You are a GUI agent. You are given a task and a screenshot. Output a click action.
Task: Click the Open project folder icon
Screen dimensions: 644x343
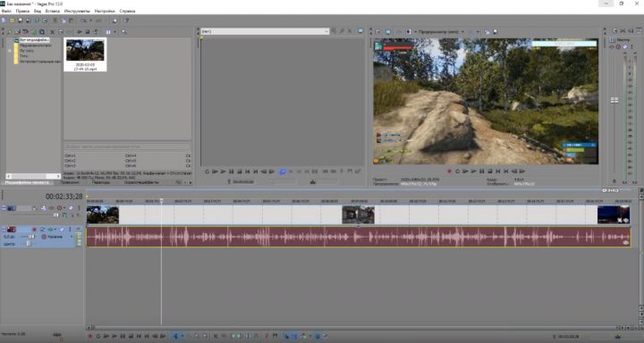(12, 21)
